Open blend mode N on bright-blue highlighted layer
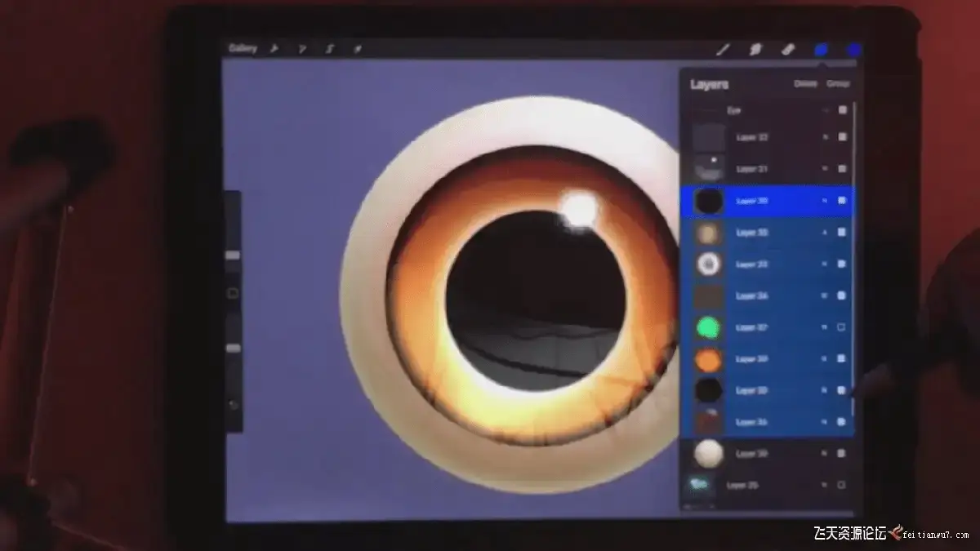Screen dimensions: 980x551 (x=825, y=200)
